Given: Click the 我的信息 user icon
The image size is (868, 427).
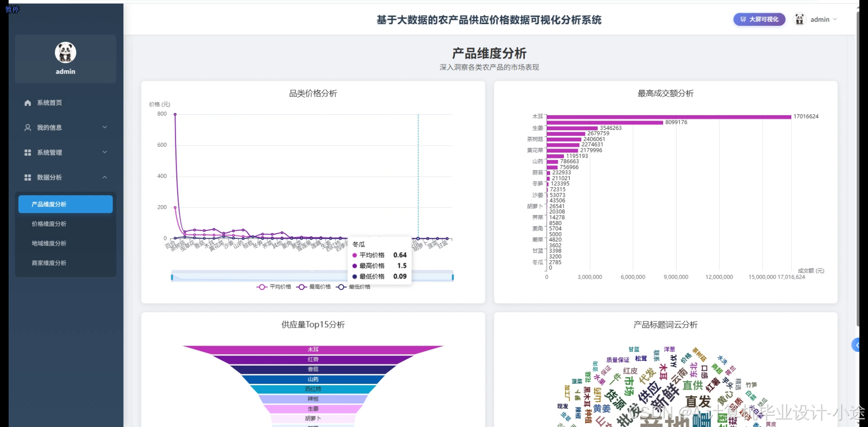Looking at the screenshot, I should pyautogui.click(x=28, y=128).
